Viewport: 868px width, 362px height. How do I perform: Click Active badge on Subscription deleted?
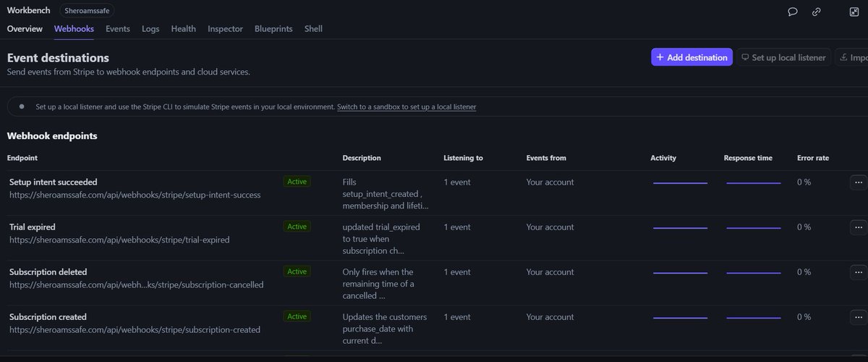tap(297, 271)
